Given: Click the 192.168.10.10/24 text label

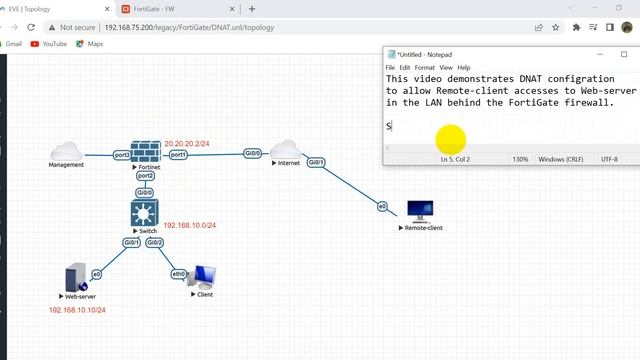Looking at the screenshot, I should [x=77, y=310].
